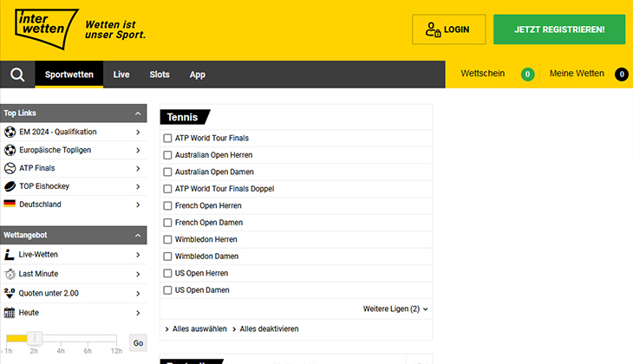633x364 pixels.
Task: Check US Open Damen checkbox
Action: tap(167, 290)
